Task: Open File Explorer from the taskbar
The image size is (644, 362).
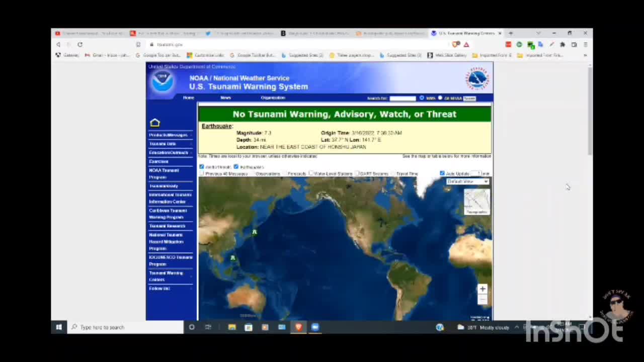Action: tap(232, 327)
